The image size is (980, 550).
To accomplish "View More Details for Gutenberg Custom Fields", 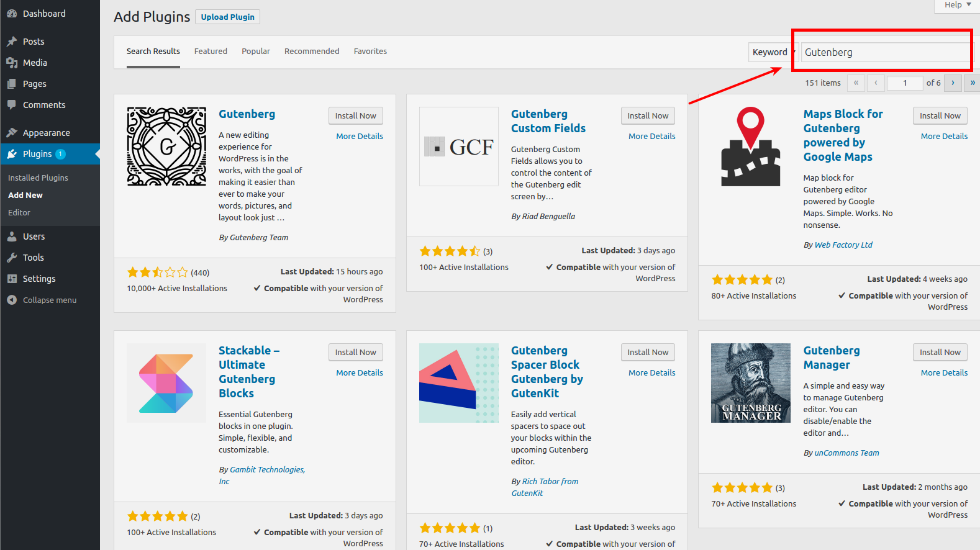I will (x=651, y=136).
